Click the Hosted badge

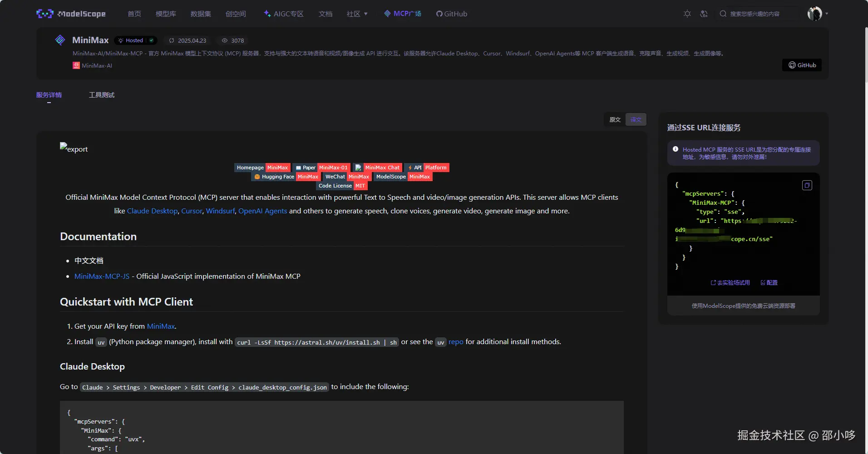(x=136, y=40)
